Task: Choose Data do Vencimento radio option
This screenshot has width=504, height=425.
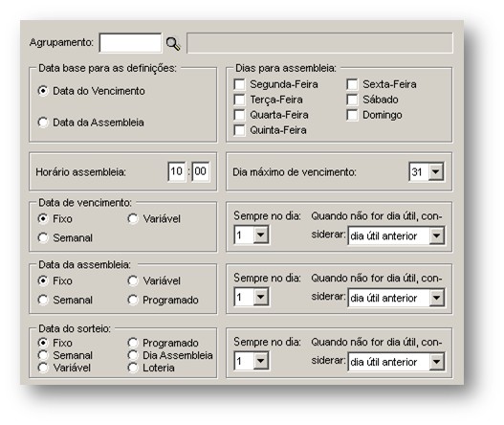Action: [x=43, y=91]
